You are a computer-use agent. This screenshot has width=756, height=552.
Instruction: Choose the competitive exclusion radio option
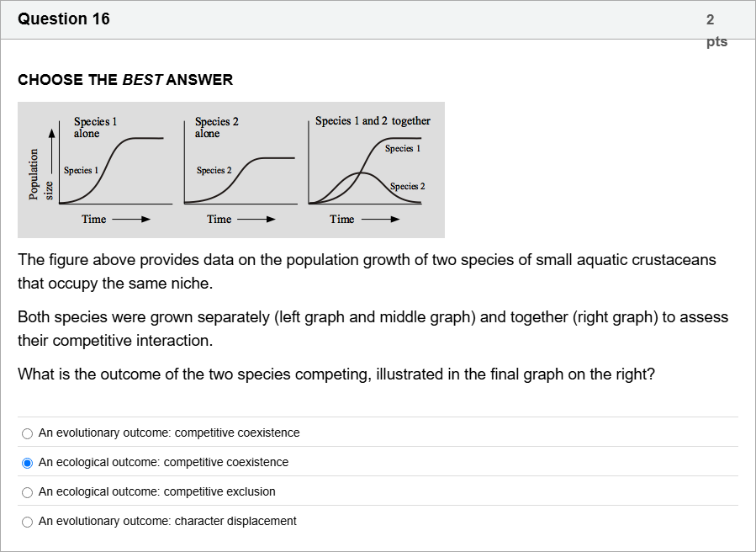[28, 492]
